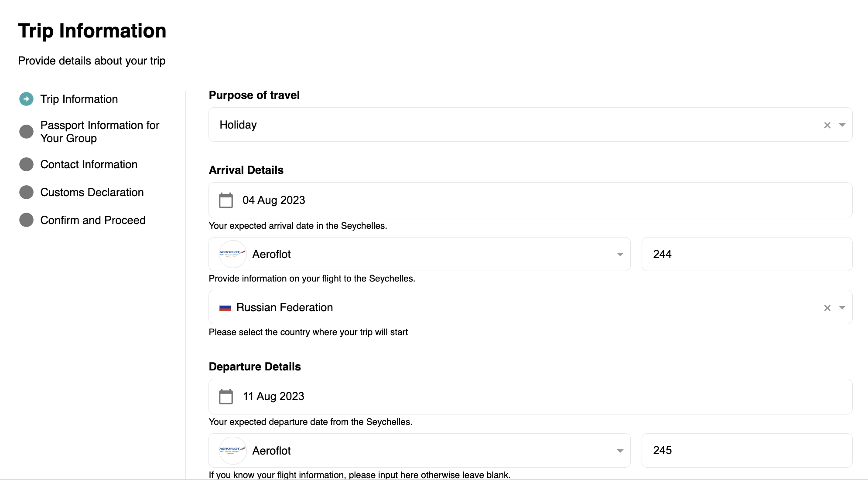This screenshot has width=868, height=482.
Task: Go to Passport Information for Your Group
Action: tap(99, 132)
